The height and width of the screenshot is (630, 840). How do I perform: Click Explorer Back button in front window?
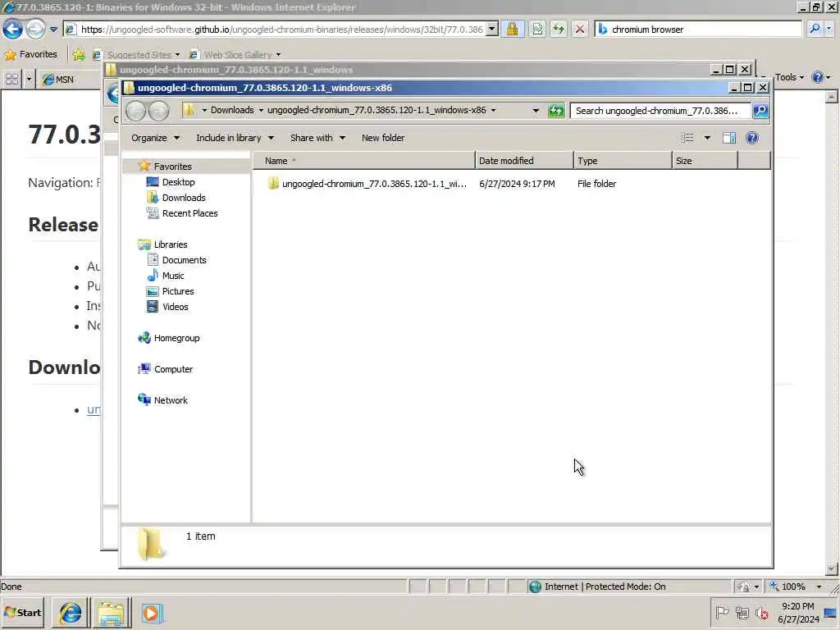pyautogui.click(x=135, y=111)
